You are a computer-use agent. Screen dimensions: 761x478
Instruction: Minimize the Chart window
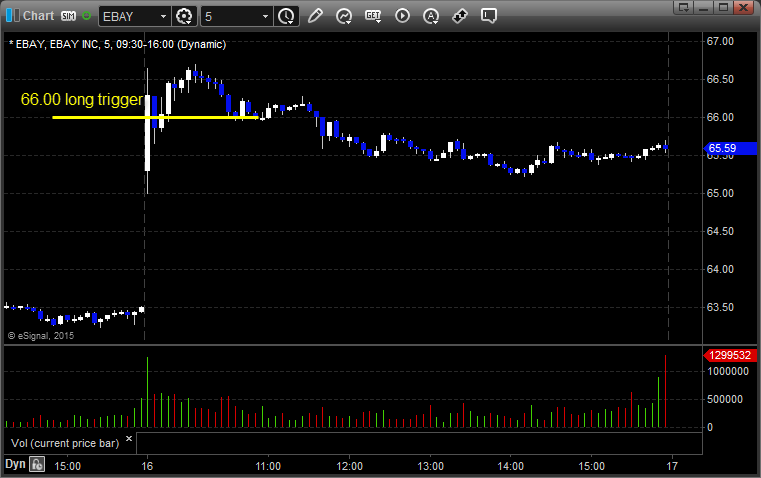point(704,7)
